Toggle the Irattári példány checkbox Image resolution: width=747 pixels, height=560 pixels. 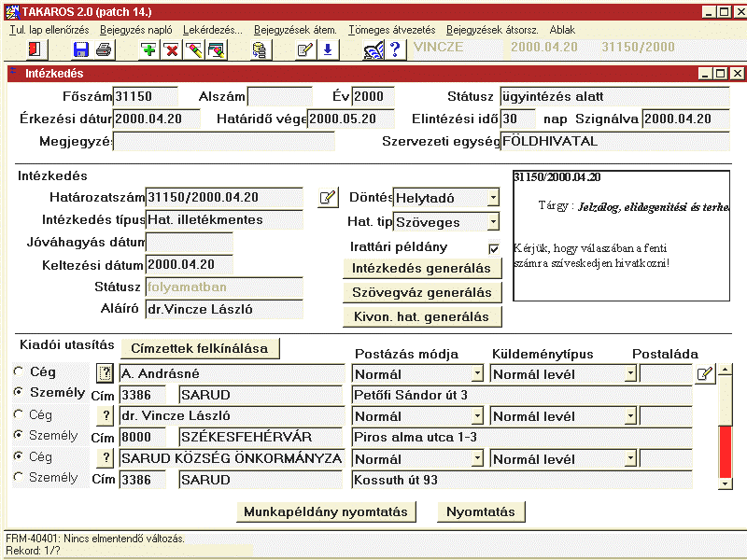[494, 248]
